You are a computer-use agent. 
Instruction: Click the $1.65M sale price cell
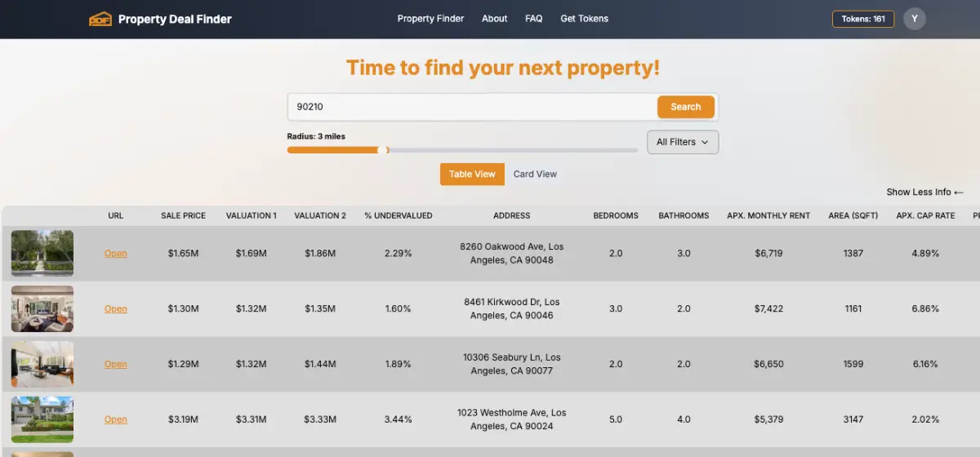pos(183,254)
